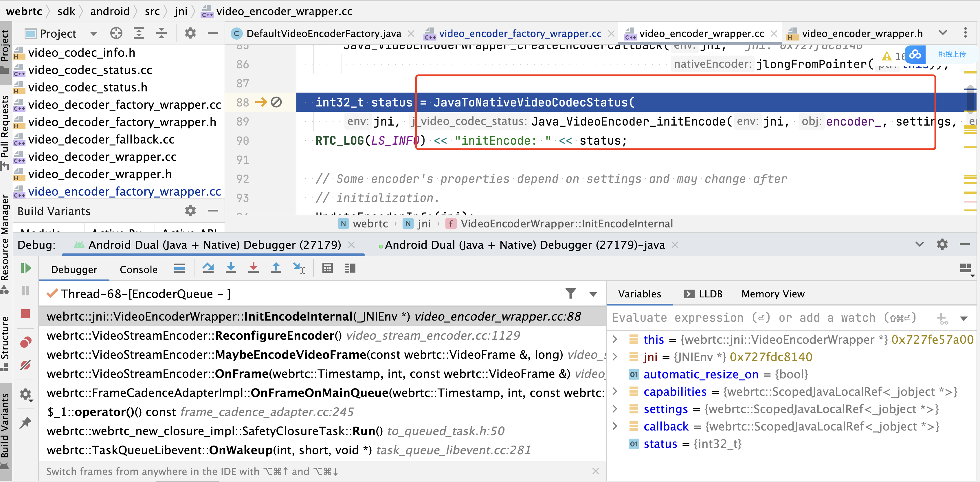Dismiss the switch frames hint bar
This screenshot has height=482, width=980.
click(x=596, y=471)
